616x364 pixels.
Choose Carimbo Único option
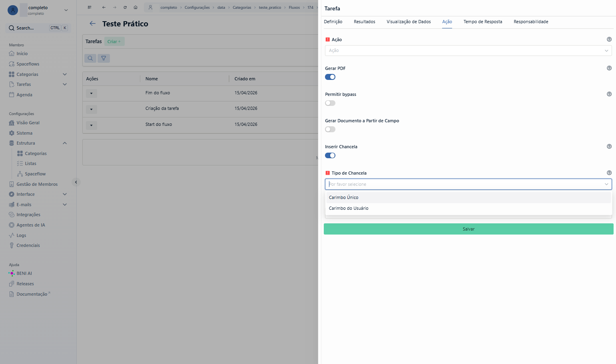click(x=468, y=197)
